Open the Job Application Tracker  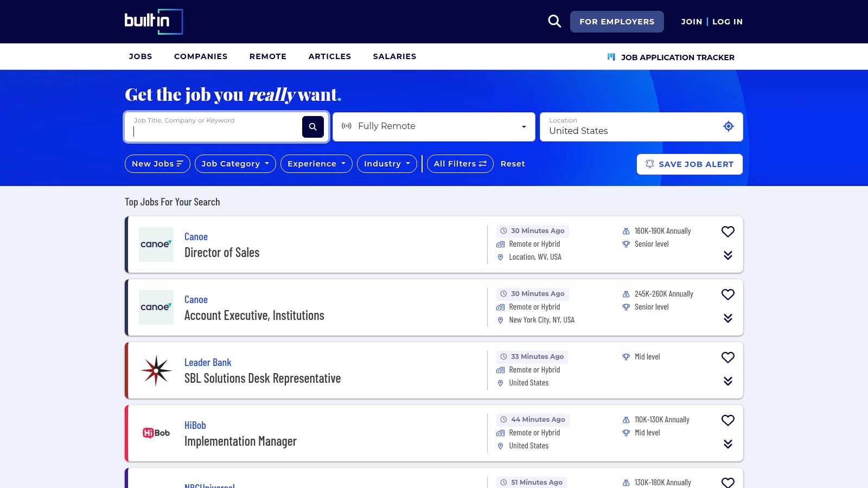coord(671,57)
